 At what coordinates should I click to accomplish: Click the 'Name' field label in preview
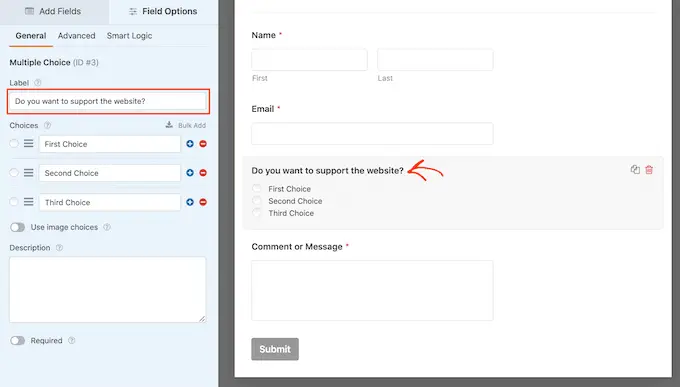(264, 35)
